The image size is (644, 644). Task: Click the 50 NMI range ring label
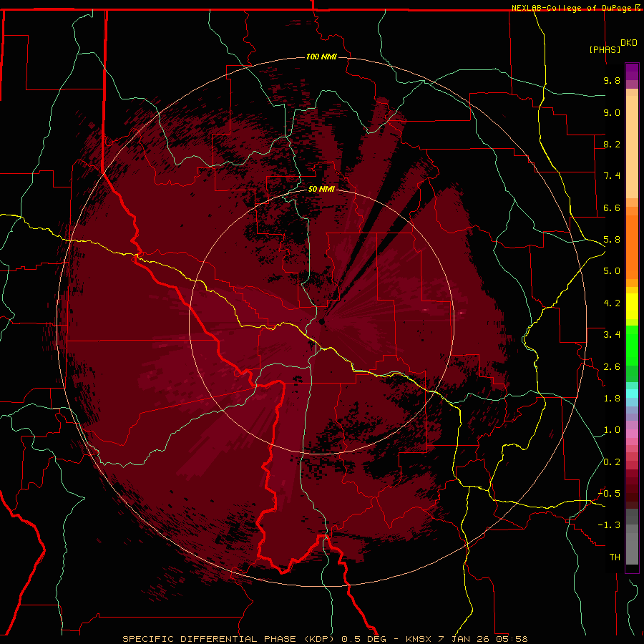[321, 189]
